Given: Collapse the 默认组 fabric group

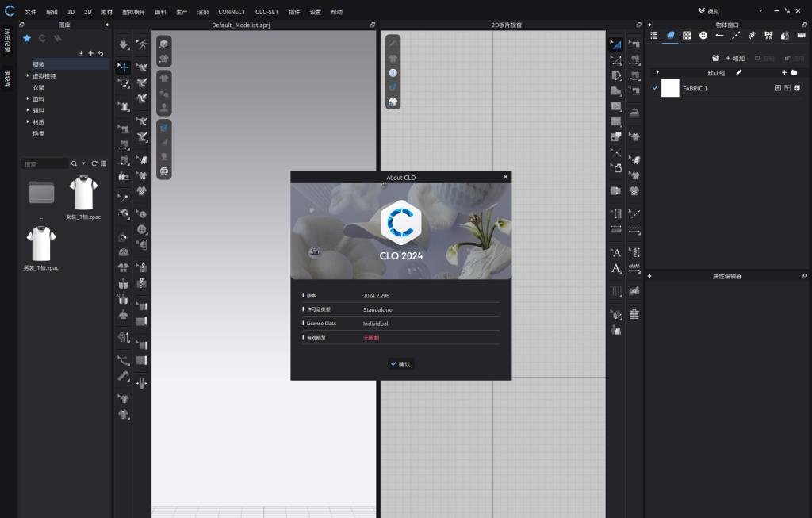Looking at the screenshot, I should pyautogui.click(x=657, y=72).
